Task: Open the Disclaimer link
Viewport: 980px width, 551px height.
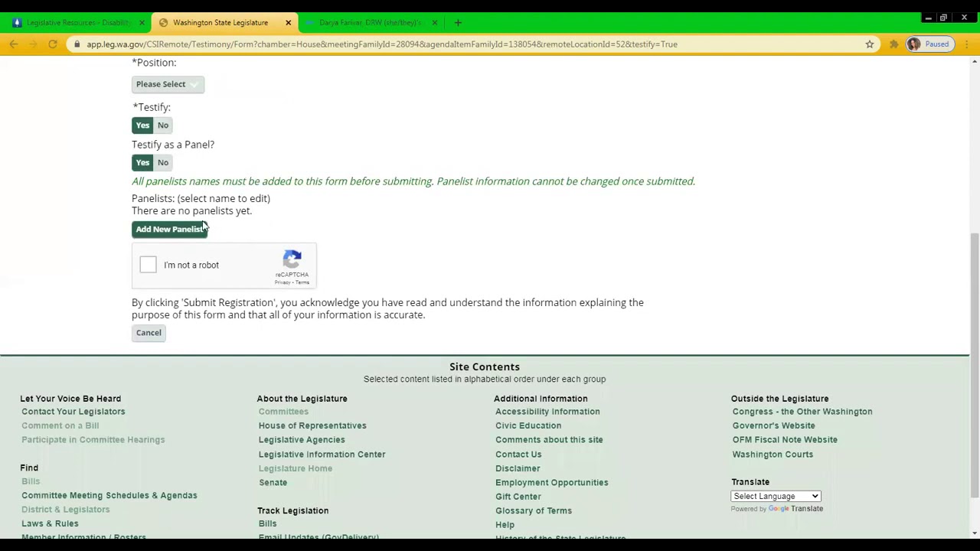Action: (518, 468)
